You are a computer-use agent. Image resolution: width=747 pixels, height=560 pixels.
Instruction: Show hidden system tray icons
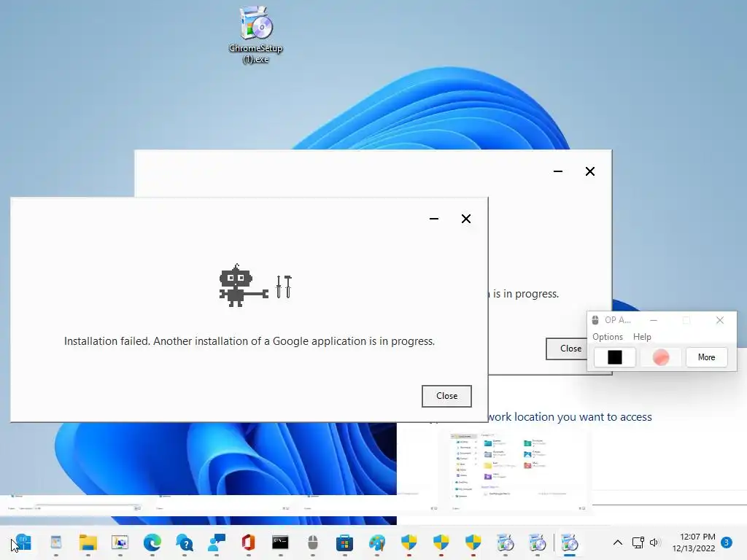pos(617,542)
